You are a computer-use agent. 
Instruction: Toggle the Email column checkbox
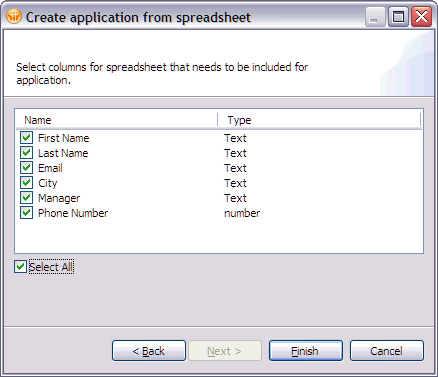[26, 168]
